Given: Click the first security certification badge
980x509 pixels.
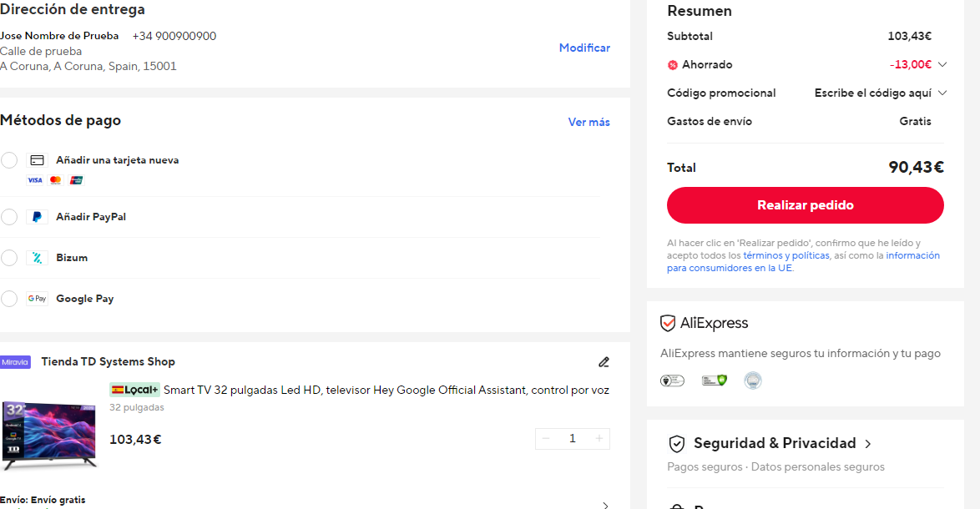Looking at the screenshot, I should click(673, 380).
